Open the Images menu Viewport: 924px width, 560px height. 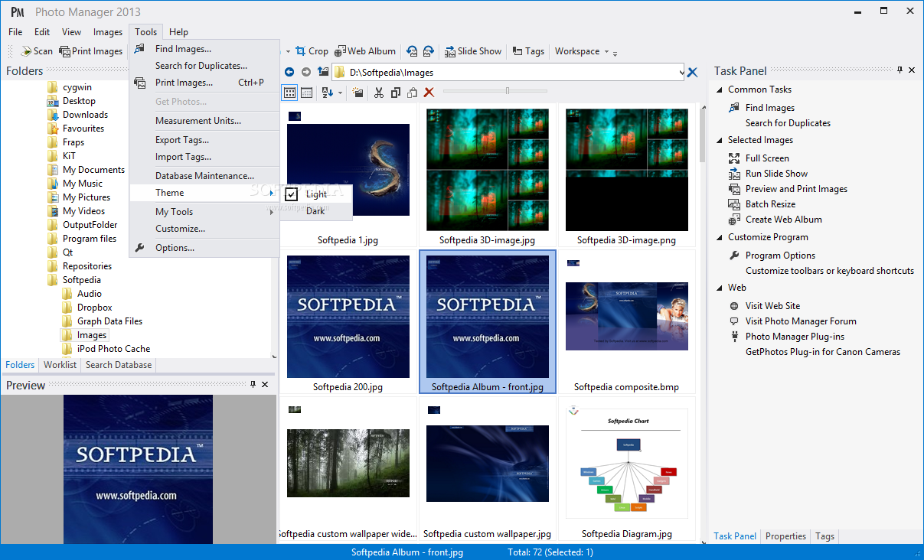point(108,32)
